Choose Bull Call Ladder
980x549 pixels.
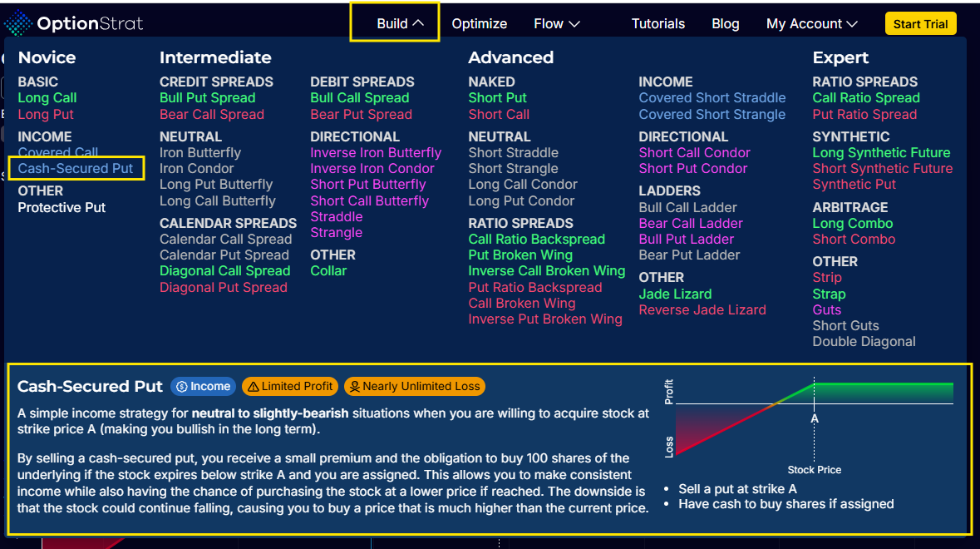click(x=688, y=208)
